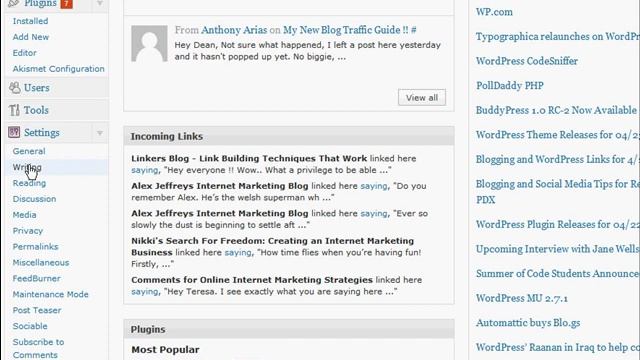
Task: Open Comments for Online Internet Marketing Strategies
Action: pos(252,280)
